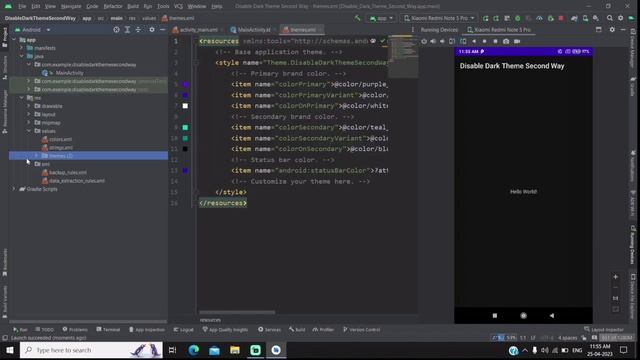
Task: Tap the emulator Back navigation button
Action: tap(552, 316)
